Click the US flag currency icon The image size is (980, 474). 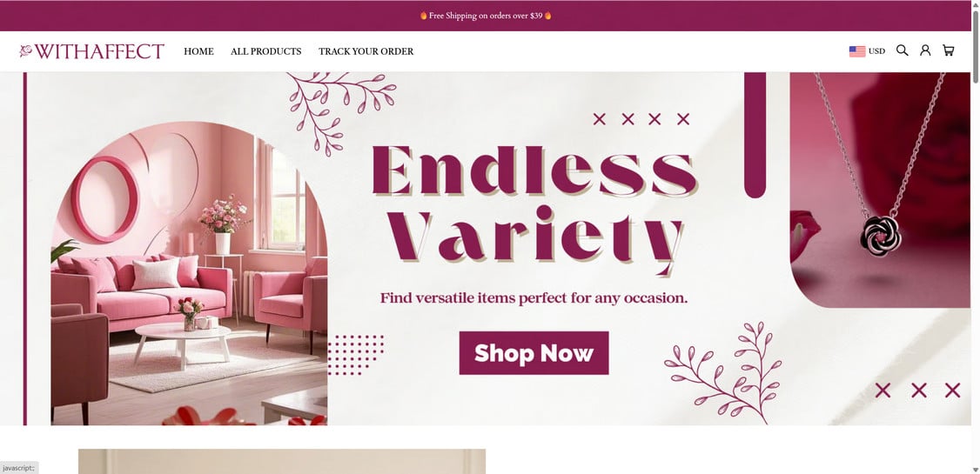click(857, 51)
